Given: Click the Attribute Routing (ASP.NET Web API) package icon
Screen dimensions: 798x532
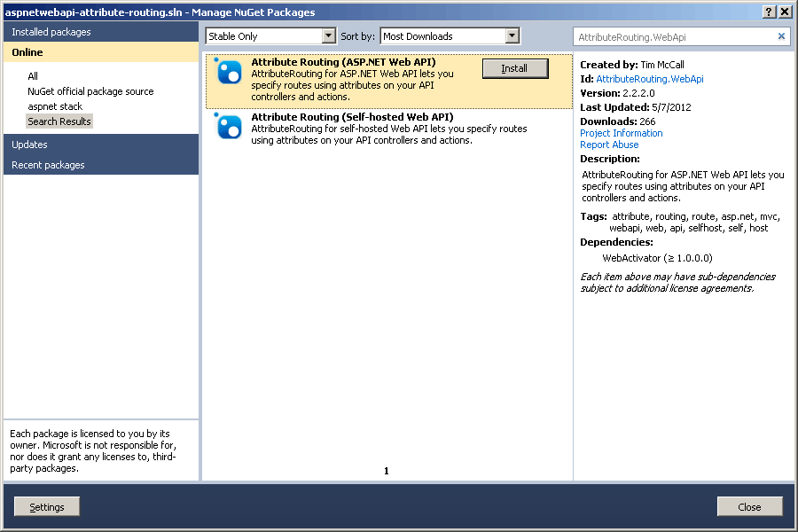Looking at the screenshot, I should pos(229,72).
